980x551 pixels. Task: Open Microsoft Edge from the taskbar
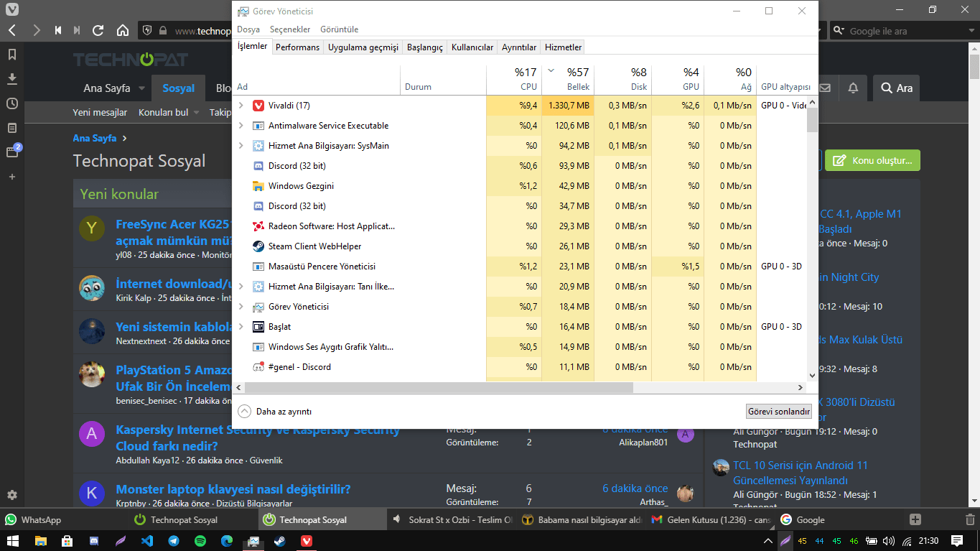(227, 541)
